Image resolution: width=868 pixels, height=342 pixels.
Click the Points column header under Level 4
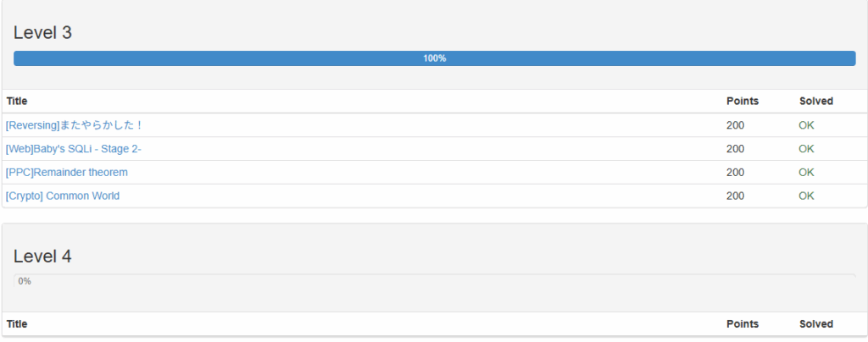coord(743,324)
